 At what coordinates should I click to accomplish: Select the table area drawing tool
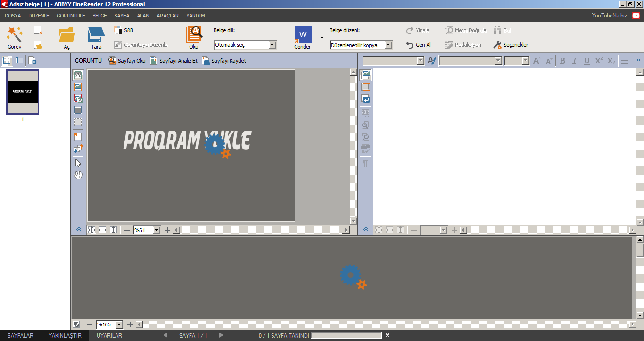coord(78,110)
